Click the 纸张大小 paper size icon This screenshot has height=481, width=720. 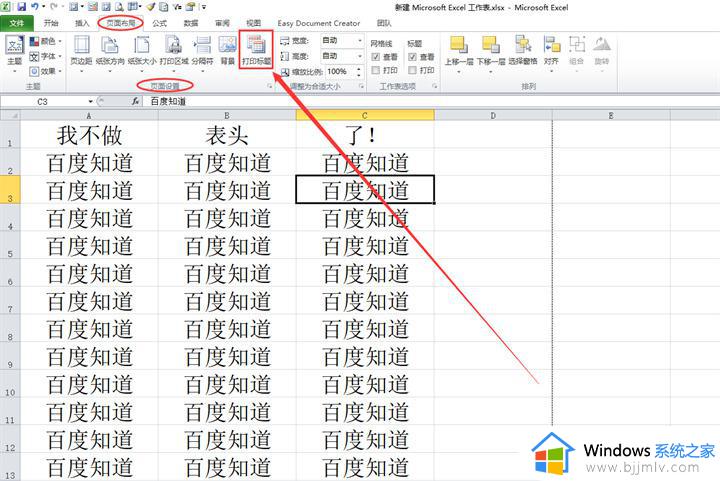[142, 45]
